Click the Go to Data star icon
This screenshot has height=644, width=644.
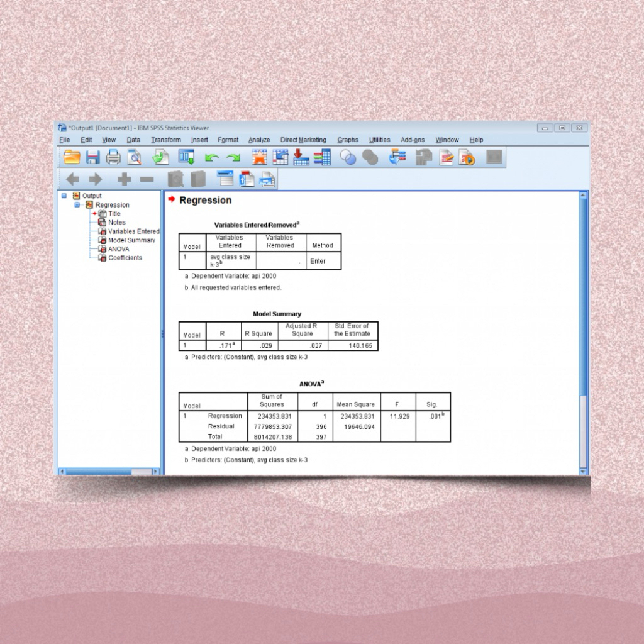259,157
